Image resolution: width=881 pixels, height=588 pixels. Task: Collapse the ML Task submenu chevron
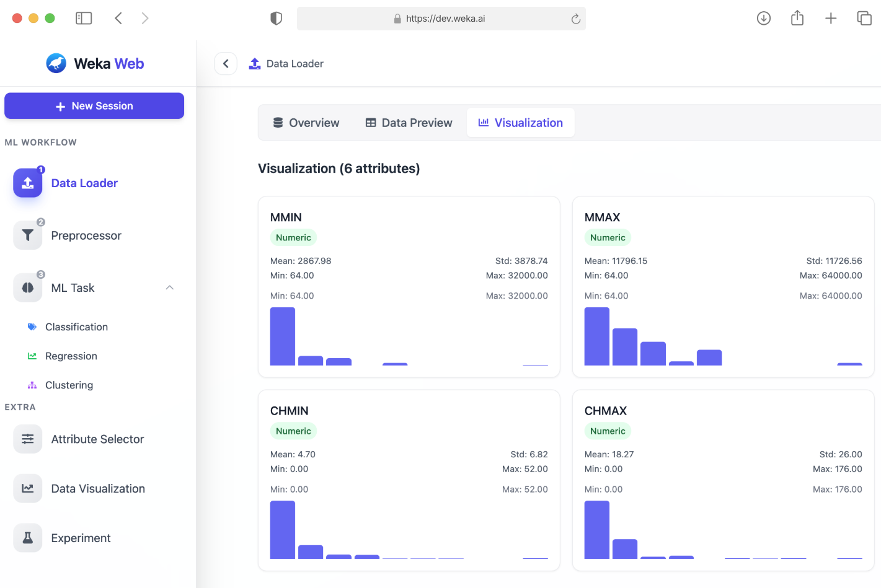pyautogui.click(x=170, y=288)
